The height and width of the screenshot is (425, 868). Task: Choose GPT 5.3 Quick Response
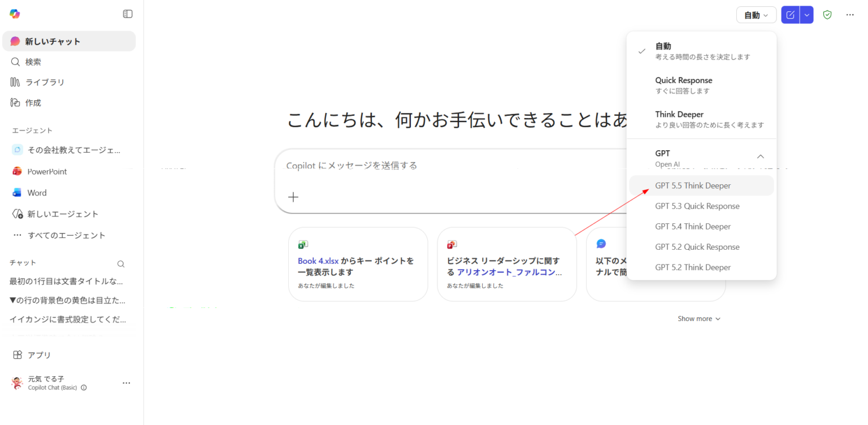click(x=701, y=206)
